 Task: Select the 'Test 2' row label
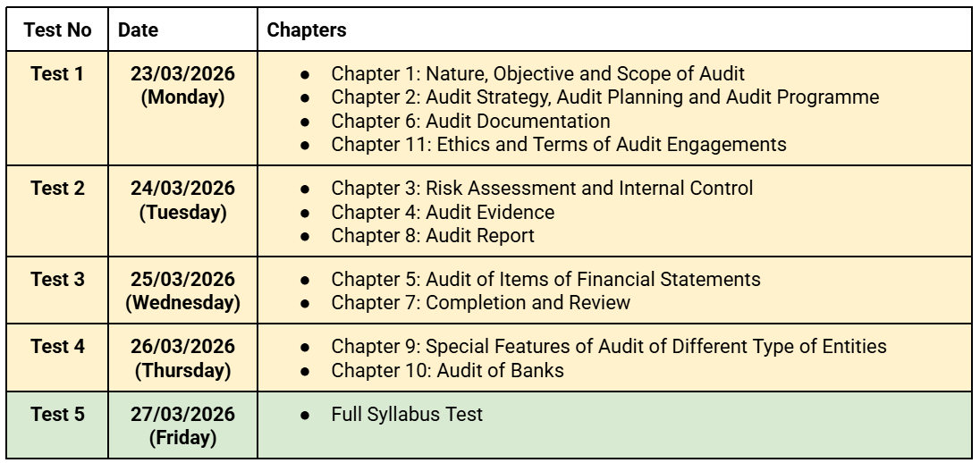pyautogui.click(x=57, y=190)
